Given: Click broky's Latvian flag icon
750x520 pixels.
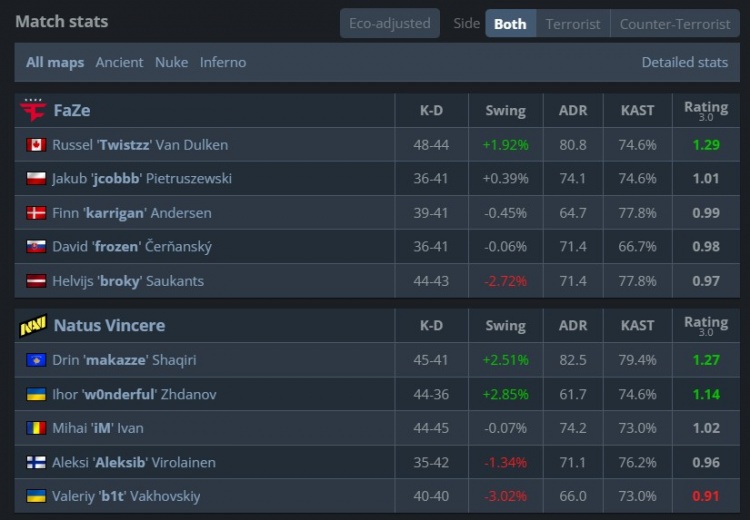Looking at the screenshot, I should pos(37,281).
